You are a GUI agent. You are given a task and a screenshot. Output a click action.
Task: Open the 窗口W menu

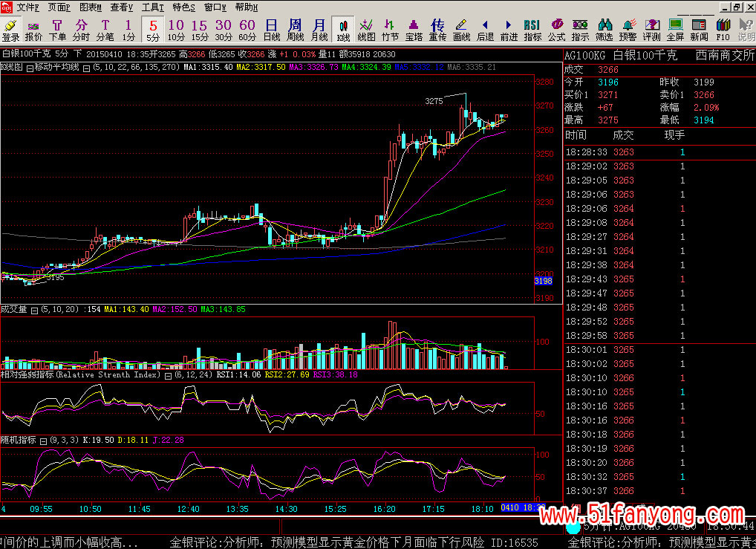click(x=215, y=7)
